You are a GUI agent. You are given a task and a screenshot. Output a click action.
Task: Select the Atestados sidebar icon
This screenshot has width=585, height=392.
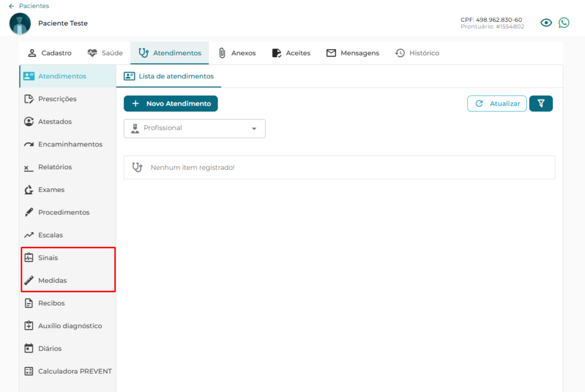tap(29, 122)
